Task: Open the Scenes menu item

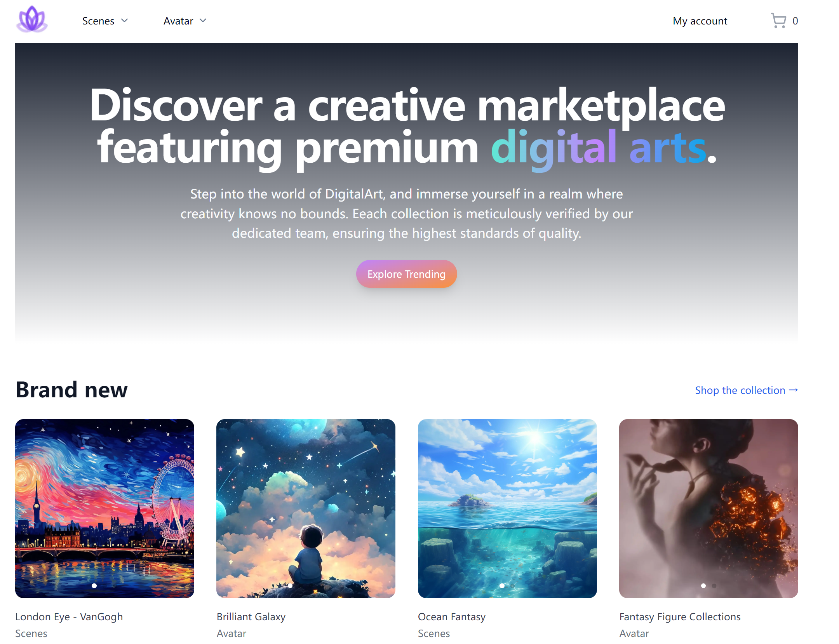Action: click(x=98, y=21)
